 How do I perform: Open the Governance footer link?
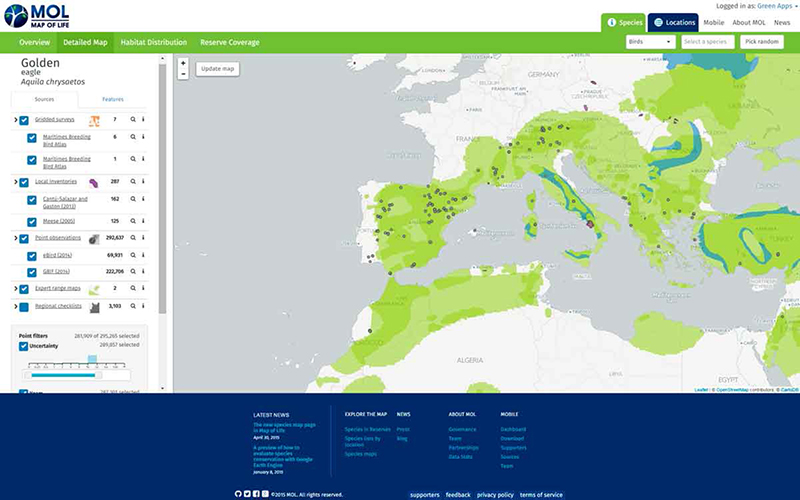click(x=462, y=430)
